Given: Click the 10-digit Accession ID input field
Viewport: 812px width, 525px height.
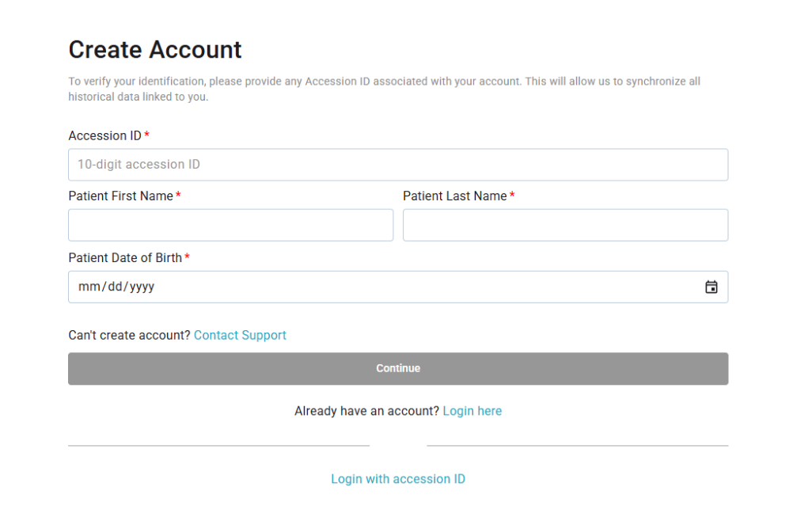Looking at the screenshot, I should pyautogui.click(x=397, y=165).
